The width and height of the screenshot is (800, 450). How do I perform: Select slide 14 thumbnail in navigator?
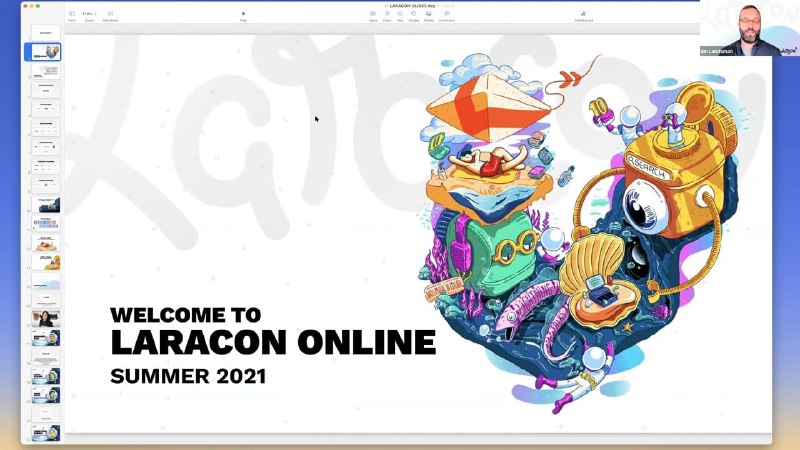46,281
